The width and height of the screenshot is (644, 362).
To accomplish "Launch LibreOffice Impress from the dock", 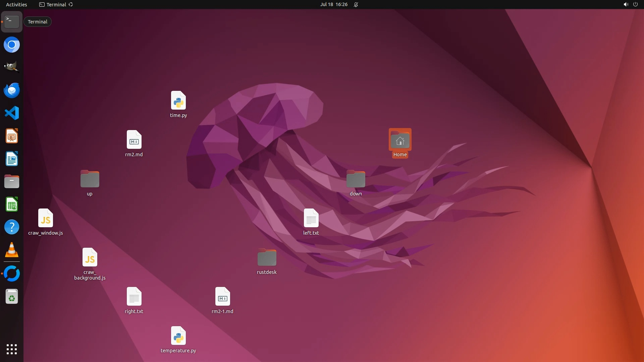I will (x=12, y=136).
